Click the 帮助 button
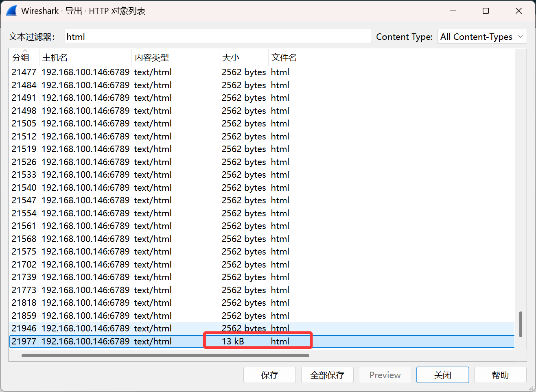Image resolution: width=536 pixels, height=392 pixels. (x=500, y=375)
